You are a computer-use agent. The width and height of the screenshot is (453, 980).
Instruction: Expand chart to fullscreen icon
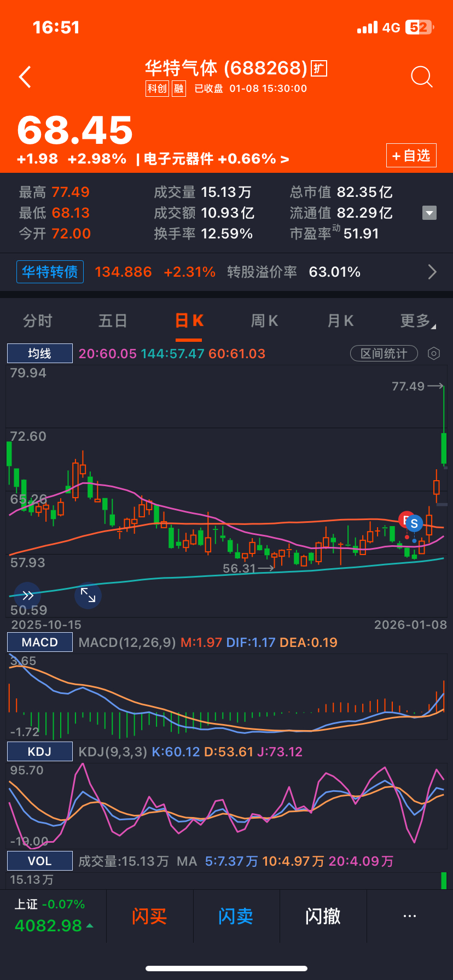88,595
